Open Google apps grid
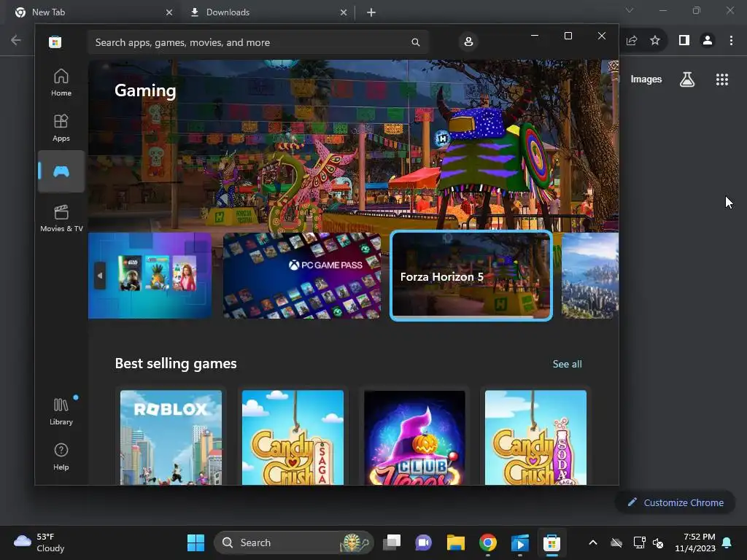This screenshot has height=560, width=747. (x=722, y=79)
